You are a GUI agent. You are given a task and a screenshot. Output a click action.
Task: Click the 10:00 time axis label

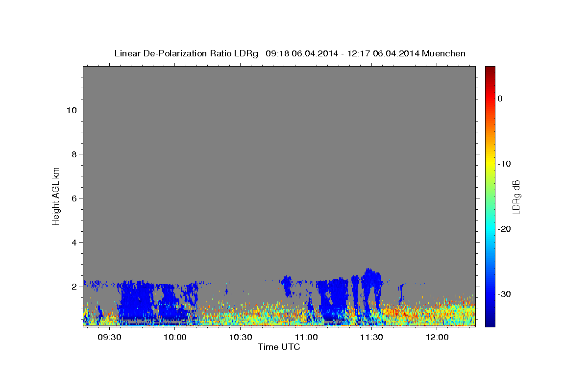tap(175, 338)
